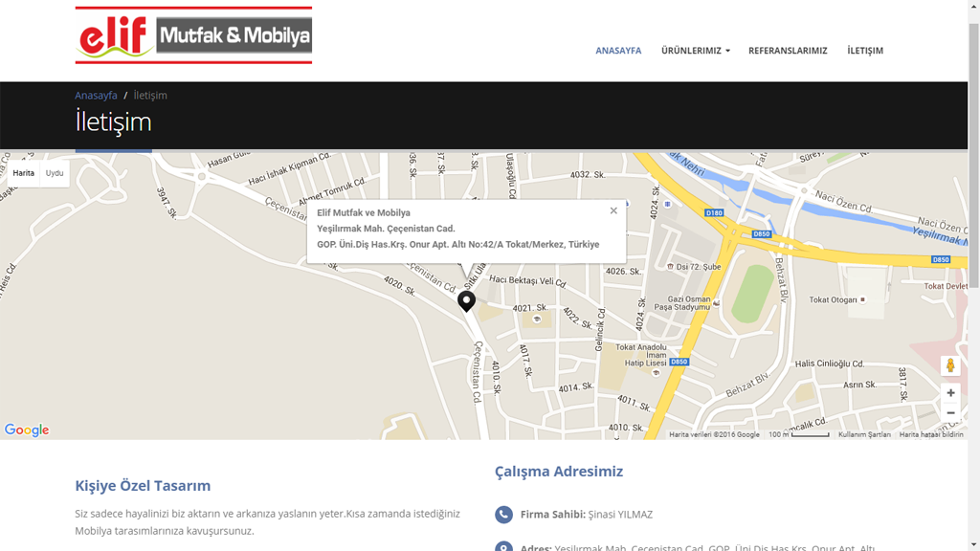Open Kullanım Şartları map terms link
Screen dimensions: 980x551
coord(864,435)
